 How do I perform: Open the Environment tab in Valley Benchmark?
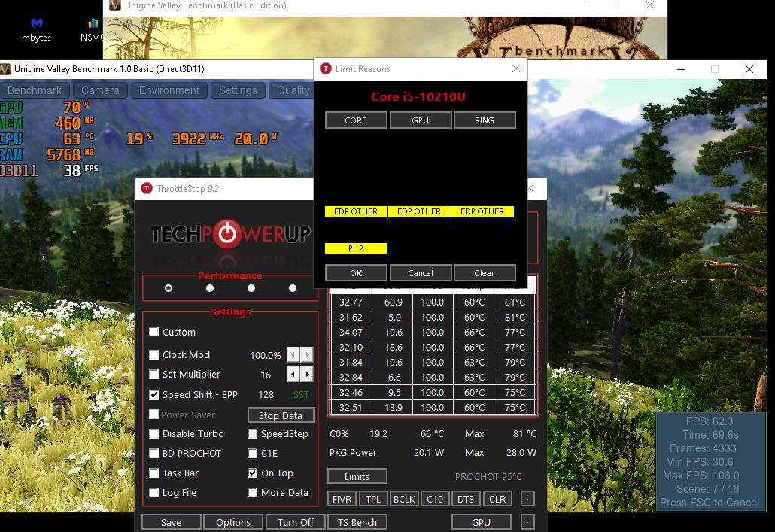[169, 90]
